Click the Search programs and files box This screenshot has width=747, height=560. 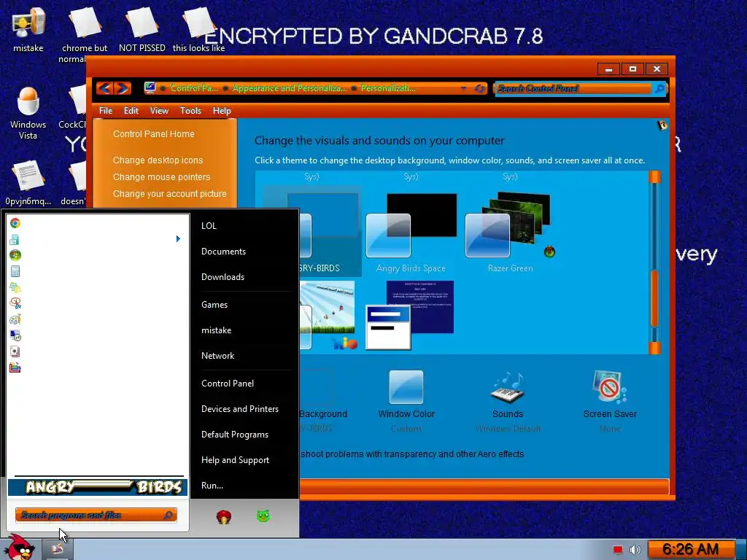pyautogui.click(x=96, y=516)
